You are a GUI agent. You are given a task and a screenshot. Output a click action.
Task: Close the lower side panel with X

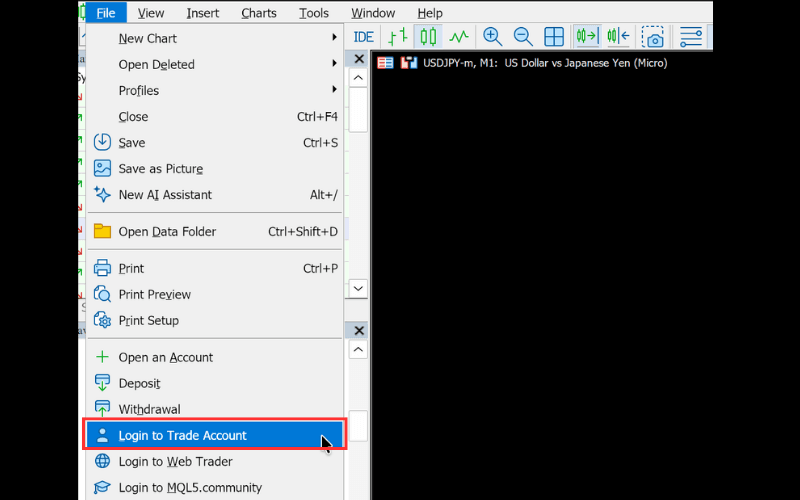[x=359, y=331]
